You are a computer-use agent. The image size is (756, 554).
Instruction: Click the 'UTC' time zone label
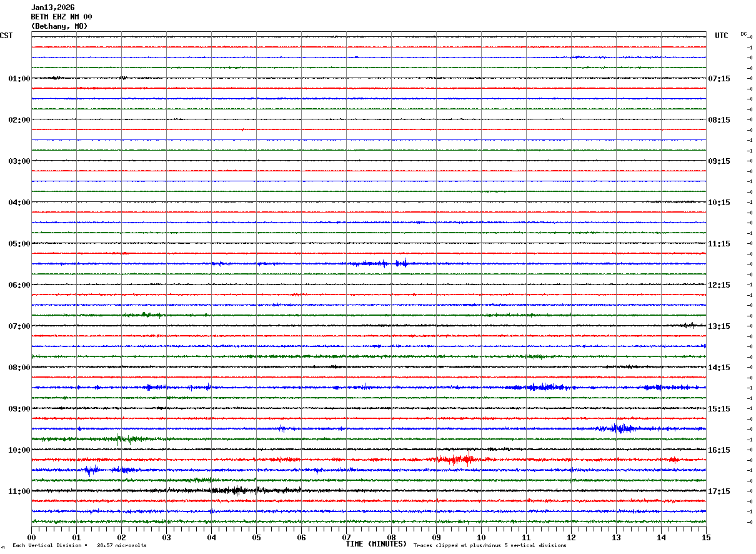[722, 36]
